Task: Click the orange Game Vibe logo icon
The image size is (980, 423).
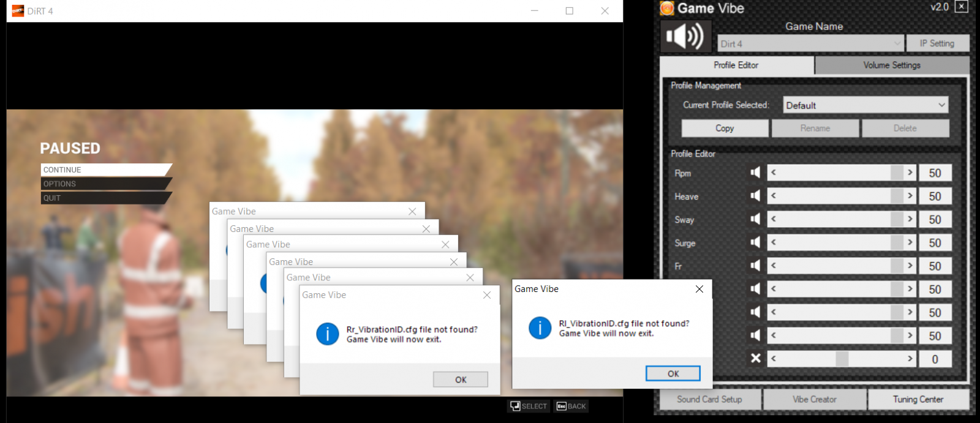Action: point(667,8)
